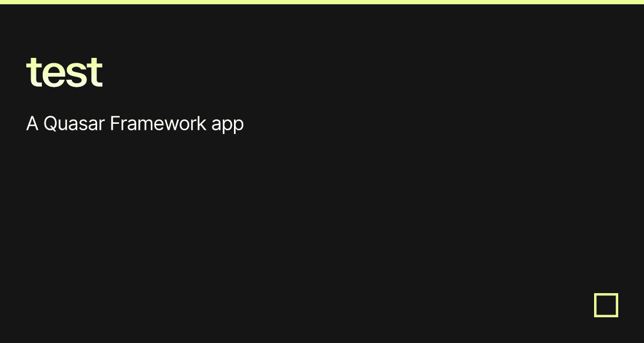Click the hollow center of the square icon
This screenshot has height=343, width=644.
606,305
